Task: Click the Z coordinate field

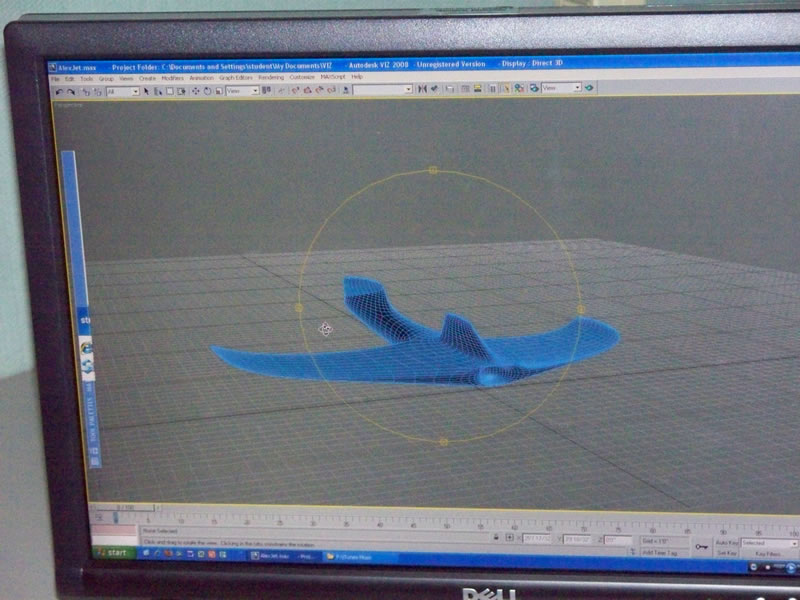Action: (618, 540)
